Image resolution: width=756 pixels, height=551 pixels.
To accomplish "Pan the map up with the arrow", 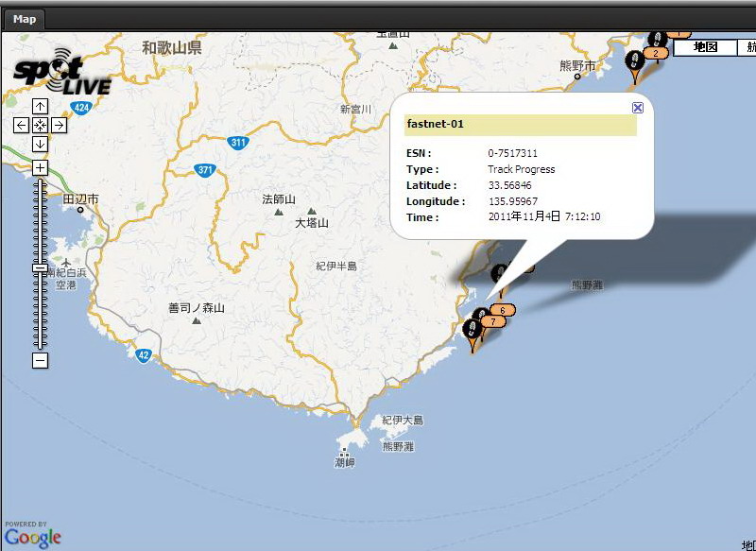I will pos(40,106).
